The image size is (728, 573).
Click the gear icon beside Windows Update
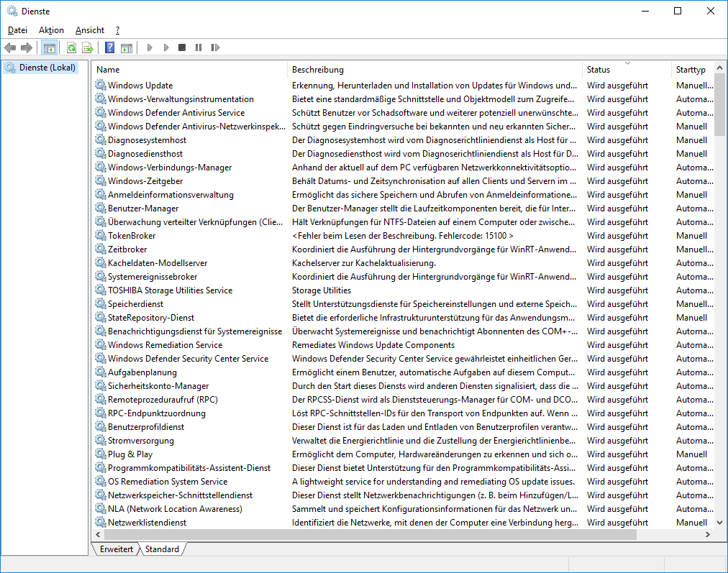click(100, 85)
